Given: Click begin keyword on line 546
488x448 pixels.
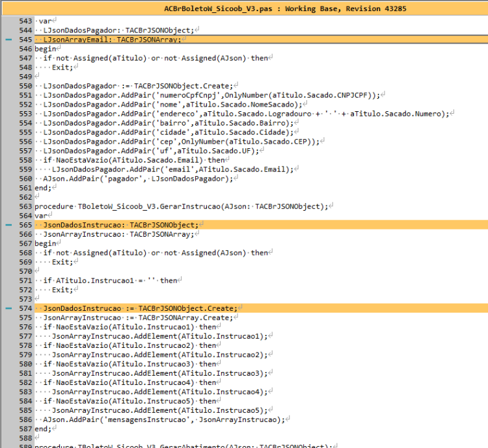Looking at the screenshot, I should (x=46, y=49).
